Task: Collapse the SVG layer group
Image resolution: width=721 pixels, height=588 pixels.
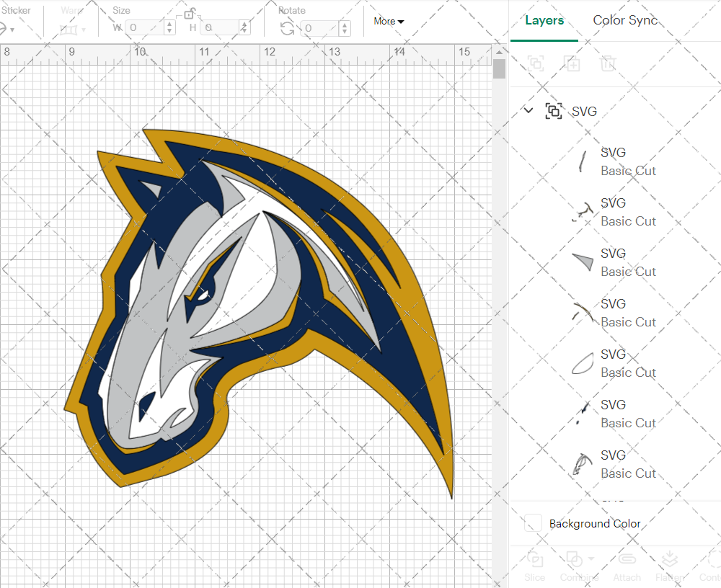Action: tap(528, 110)
